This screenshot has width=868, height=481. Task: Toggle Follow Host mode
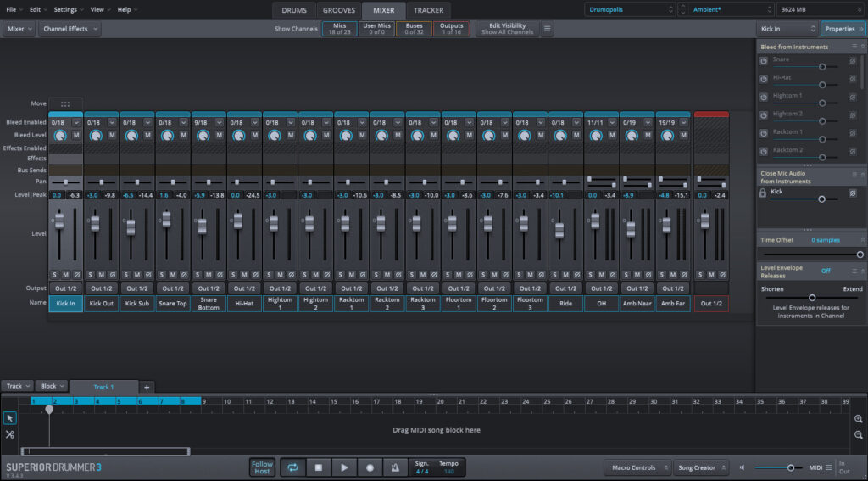262,467
